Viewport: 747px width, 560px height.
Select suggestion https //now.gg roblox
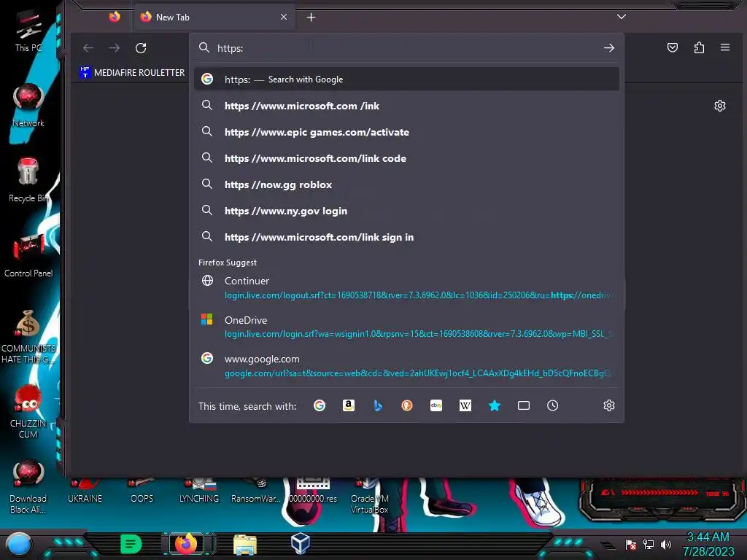(x=406, y=184)
